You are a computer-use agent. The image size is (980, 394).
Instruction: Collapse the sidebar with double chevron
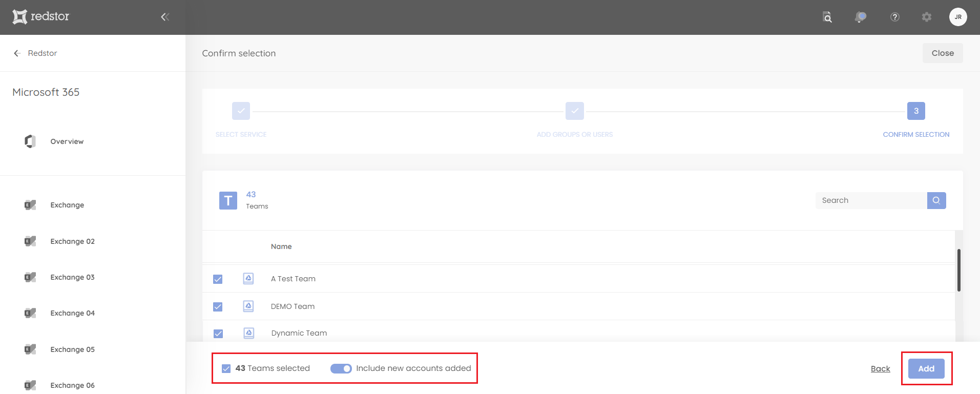(165, 17)
